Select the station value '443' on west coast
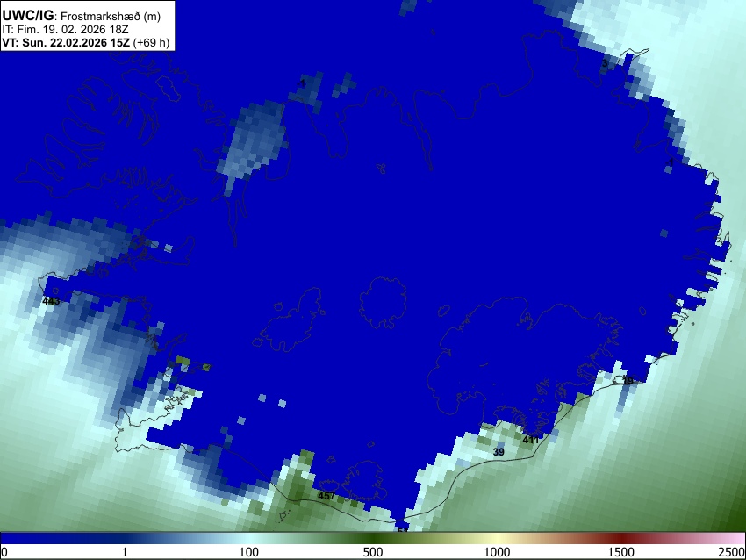The width and height of the screenshot is (746, 560). click(x=51, y=301)
